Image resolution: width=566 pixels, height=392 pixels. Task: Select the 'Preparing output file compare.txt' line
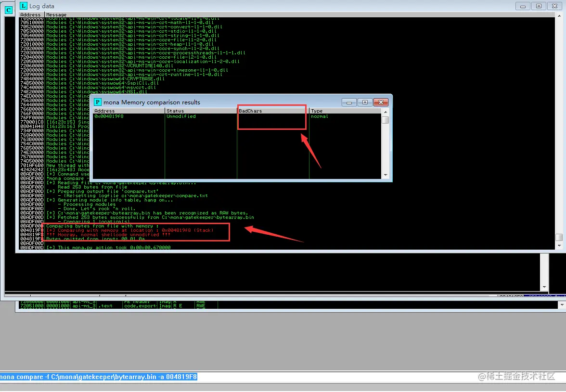pyautogui.click(x=103, y=191)
